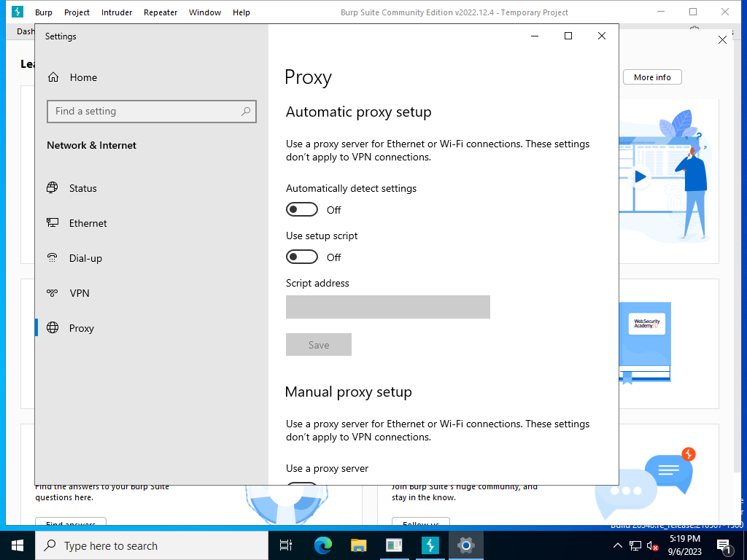The height and width of the screenshot is (560, 747).
Task: Toggle Automatically detect settings switch
Action: click(x=301, y=209)
